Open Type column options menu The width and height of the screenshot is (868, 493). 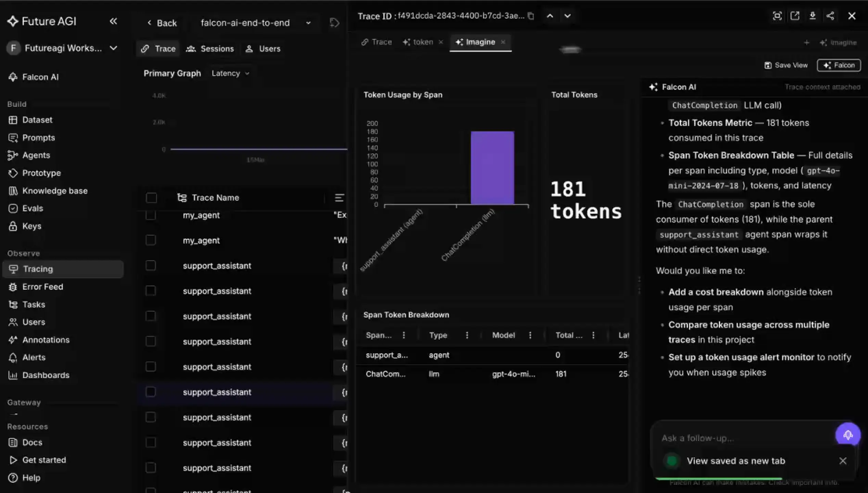click(467, 335)
